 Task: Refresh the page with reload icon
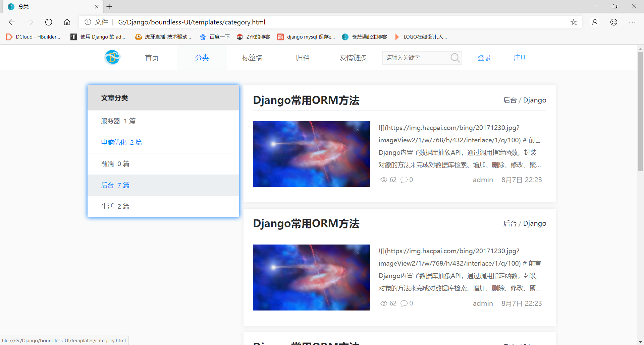pos(49,22)
